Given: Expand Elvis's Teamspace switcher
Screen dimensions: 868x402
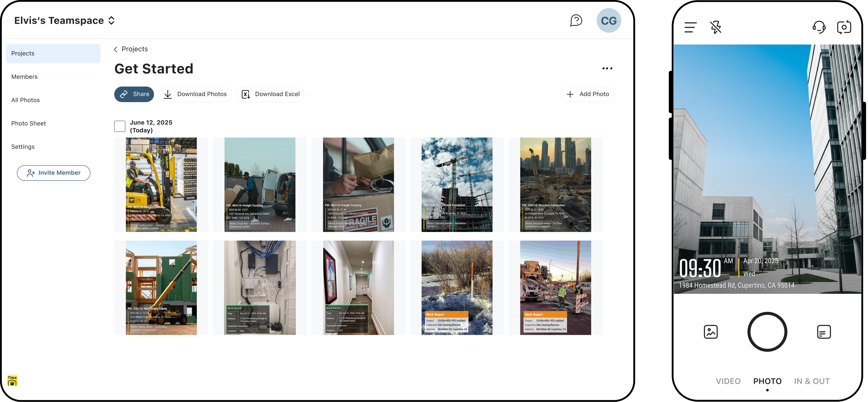Looking at the screenshot, I should (x=112, y=20).
